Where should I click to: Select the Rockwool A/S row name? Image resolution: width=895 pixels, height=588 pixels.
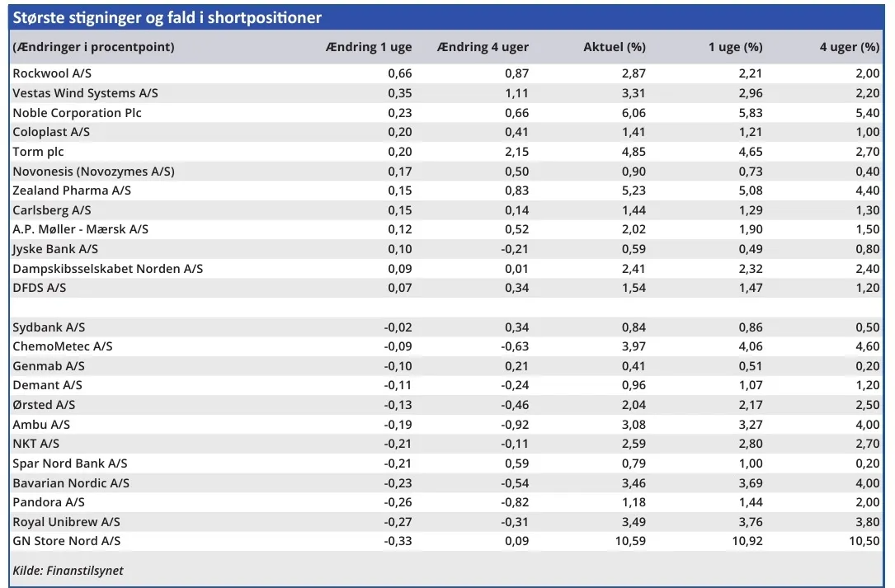[52, 73]
